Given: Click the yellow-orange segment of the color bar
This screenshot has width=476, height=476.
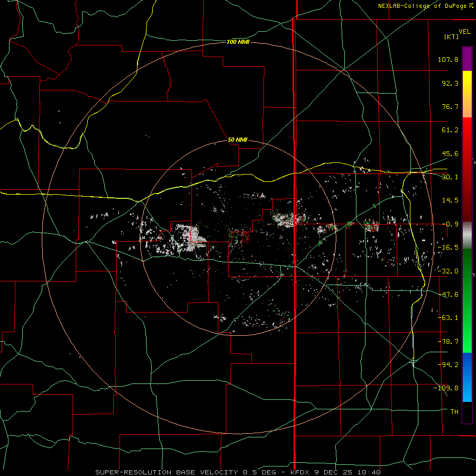Looking at the screenshot, I should click(467, 94).
